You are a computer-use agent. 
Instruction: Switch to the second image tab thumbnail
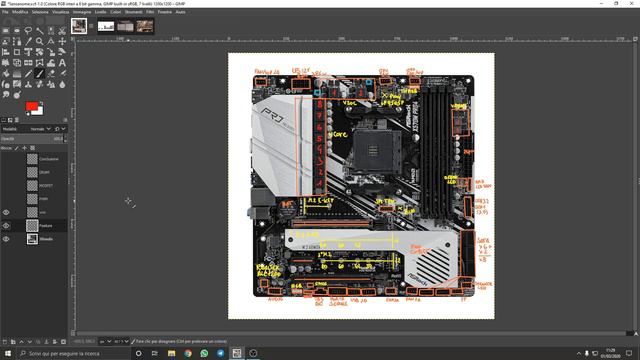coord(106,26)
